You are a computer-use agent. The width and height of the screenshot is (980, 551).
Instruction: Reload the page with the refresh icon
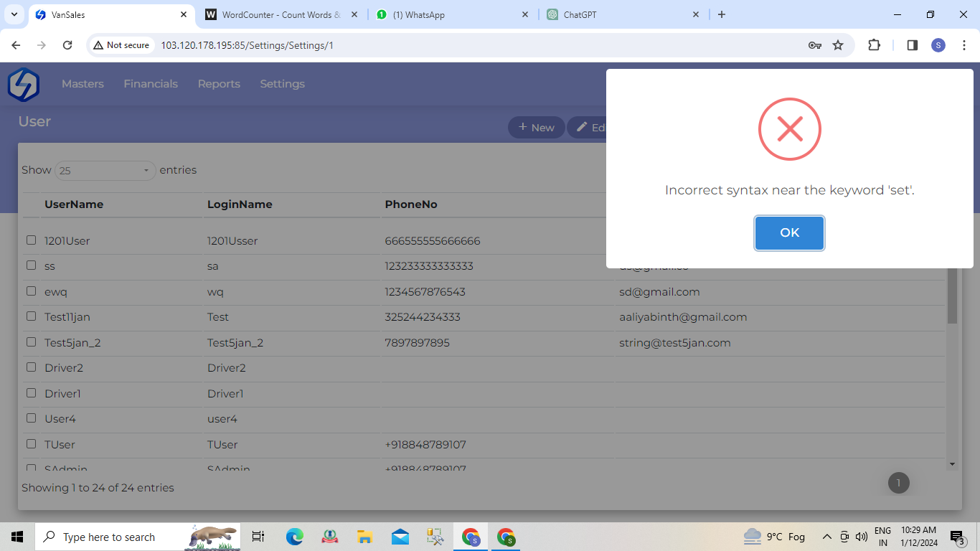pyautogui.click(x=67, y=45)
